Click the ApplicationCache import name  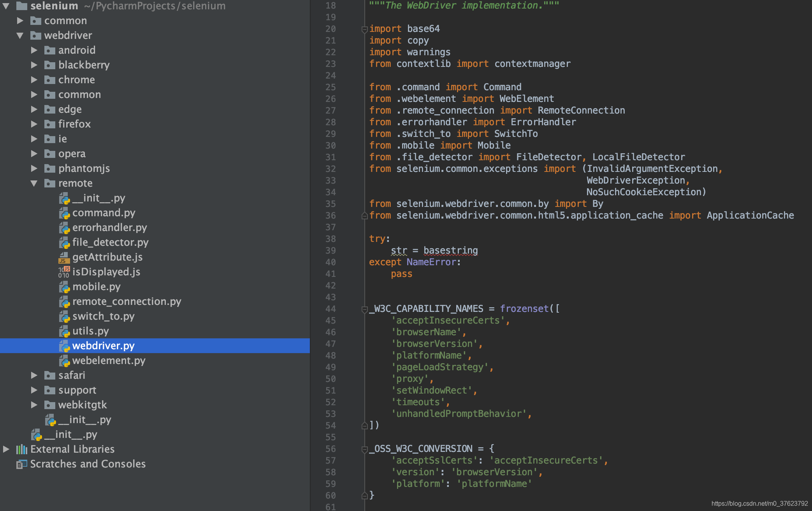pos(750,215)
